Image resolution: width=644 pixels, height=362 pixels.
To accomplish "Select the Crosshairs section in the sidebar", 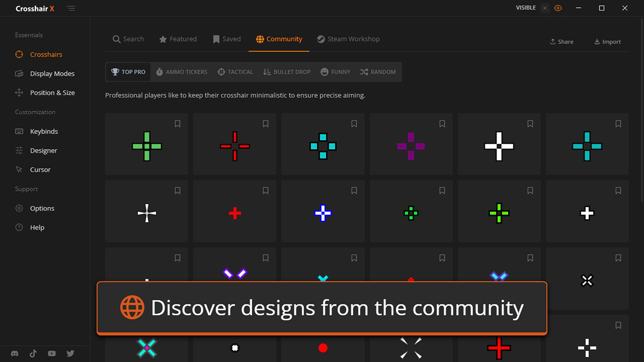I will point(46,54).
